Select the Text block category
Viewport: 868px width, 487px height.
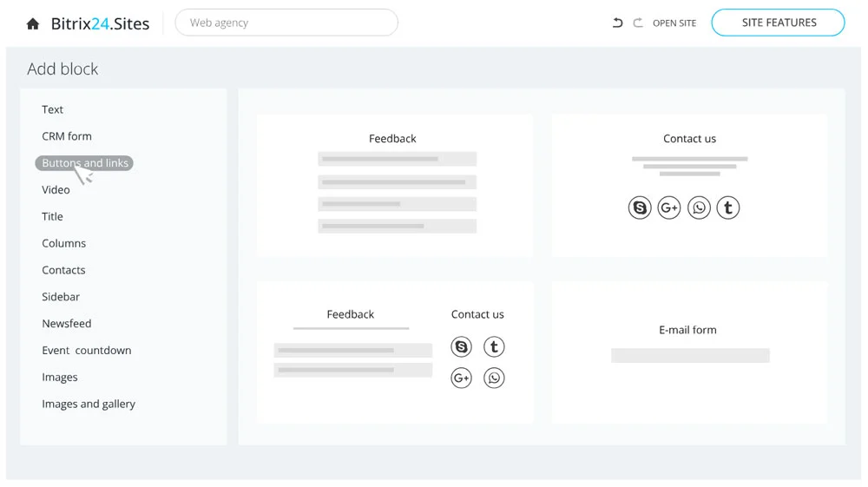pyautogui.click(x=53, y=109)
